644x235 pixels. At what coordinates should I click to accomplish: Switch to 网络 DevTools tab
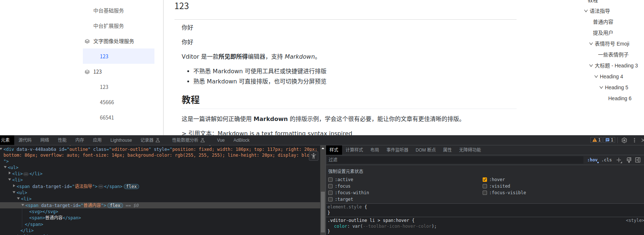(45, 140)
